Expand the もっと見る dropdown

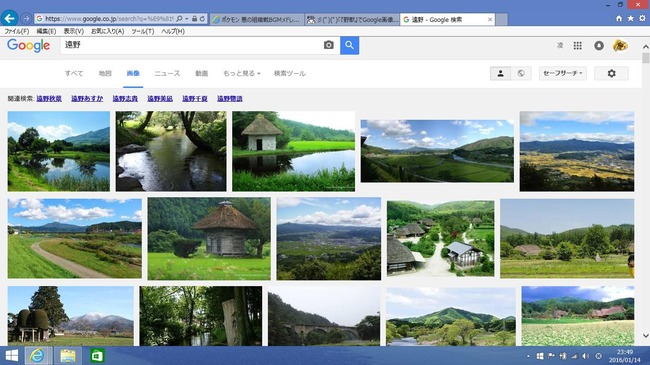pyautogui.click(x=242, y=73)
